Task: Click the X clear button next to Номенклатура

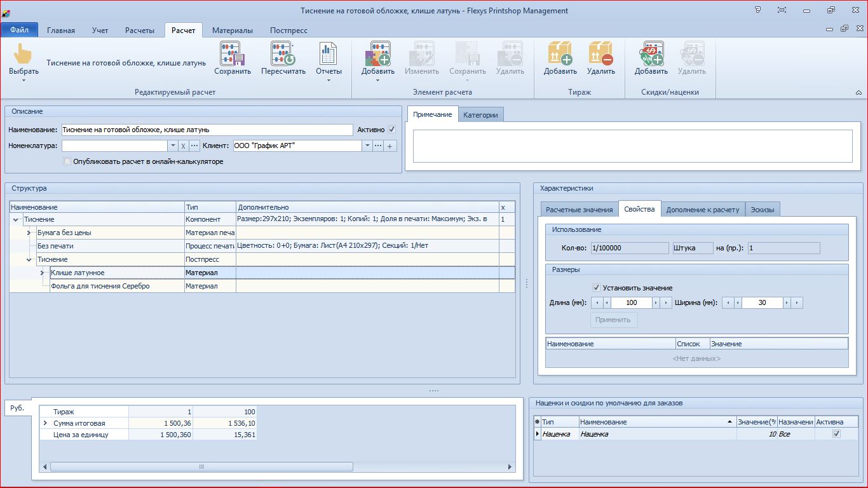Action: (x=183, y=146)
